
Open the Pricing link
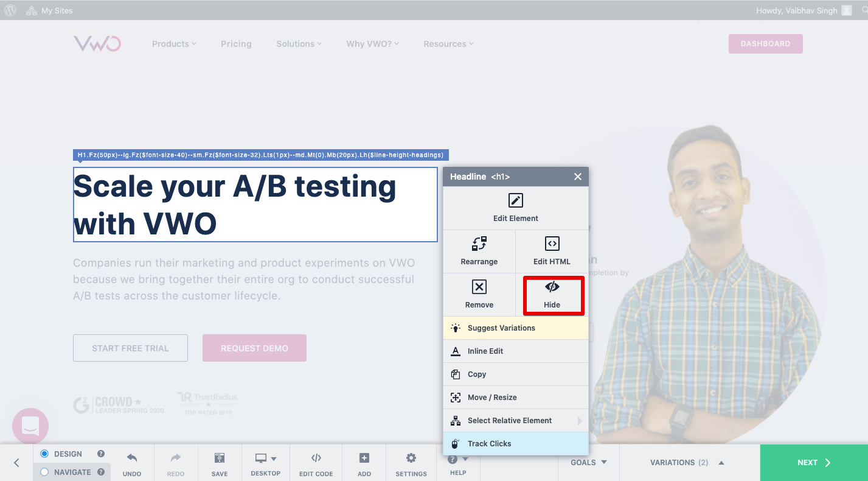(236, 44)
